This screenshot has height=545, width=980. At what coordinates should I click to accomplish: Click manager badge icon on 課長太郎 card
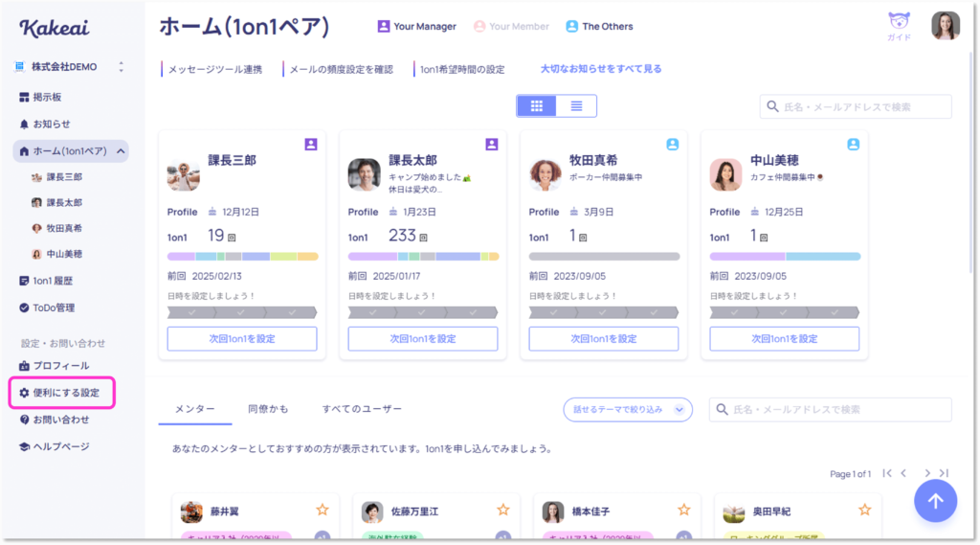tap(492, 145)
